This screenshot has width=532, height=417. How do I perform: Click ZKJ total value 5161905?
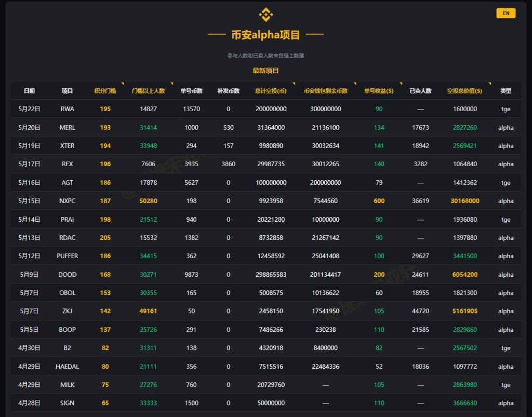tap(465, 311)
